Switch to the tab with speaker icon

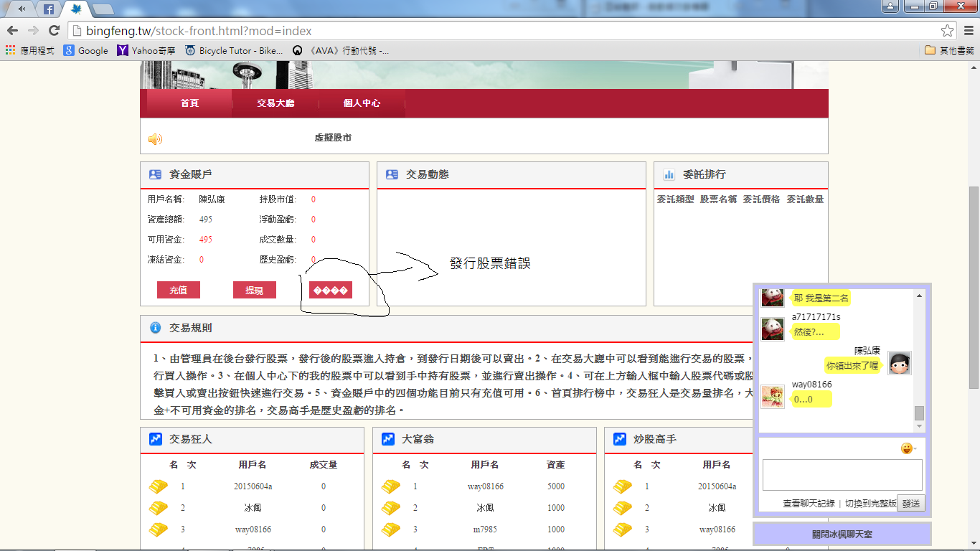[x=22, y=9]
